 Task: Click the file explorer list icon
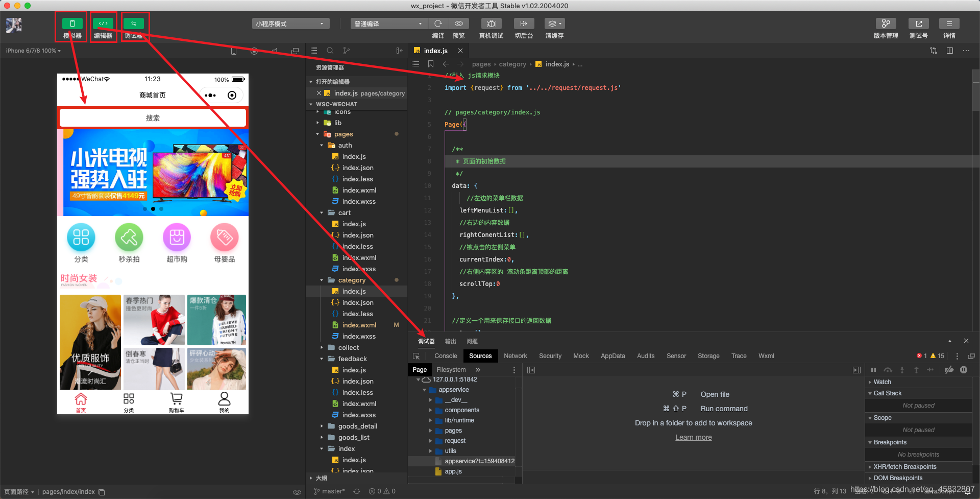tap(314, 51)
